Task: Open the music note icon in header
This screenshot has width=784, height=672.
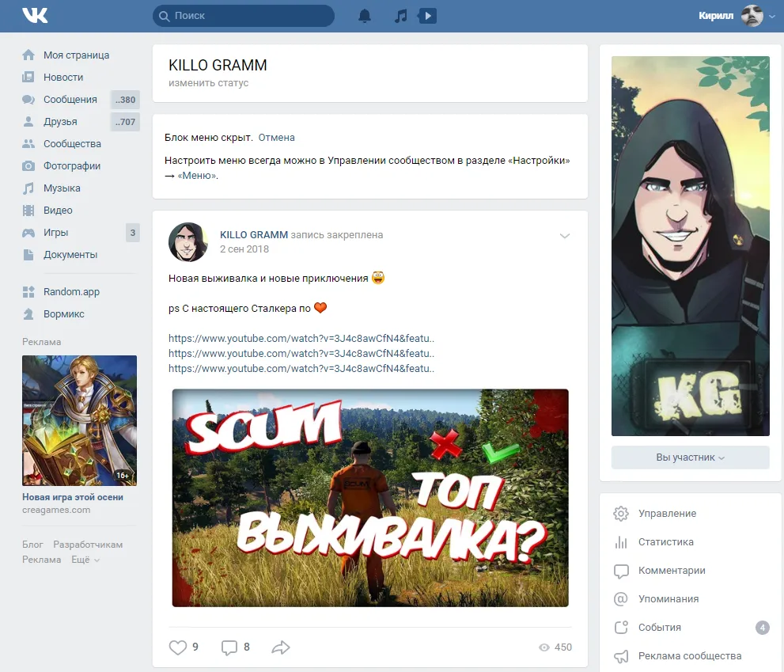Action: pyautogui.click(x=400, y=16)
